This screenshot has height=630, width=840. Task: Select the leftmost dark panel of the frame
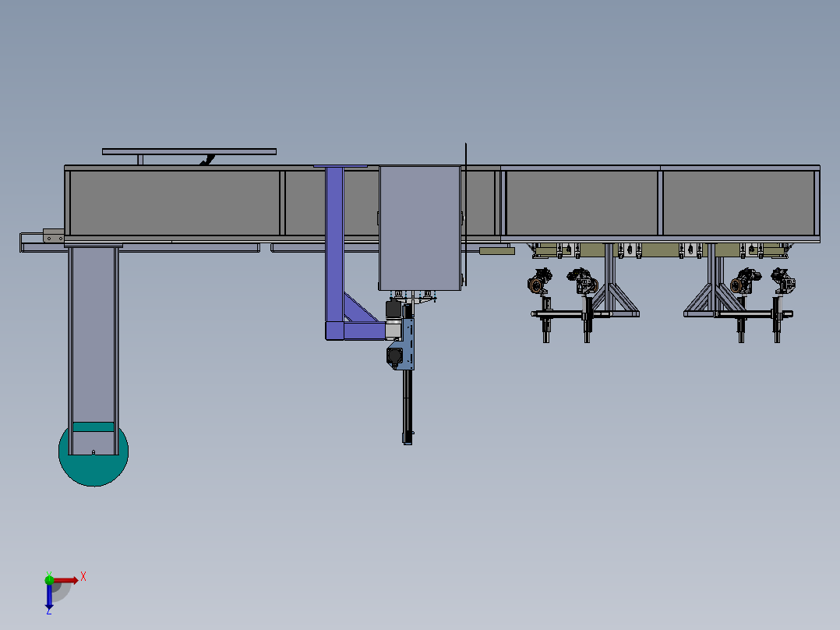point(175,203)
